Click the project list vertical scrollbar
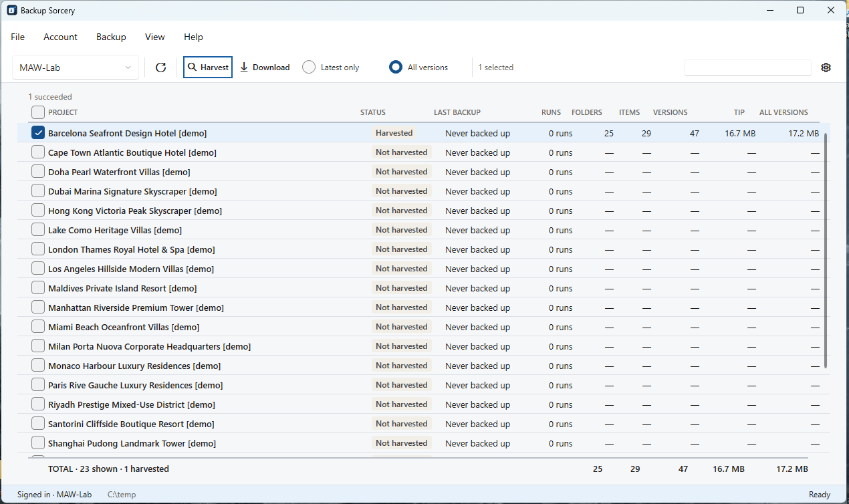This screenshot has height=504, width=849. [x=826, y=251]
